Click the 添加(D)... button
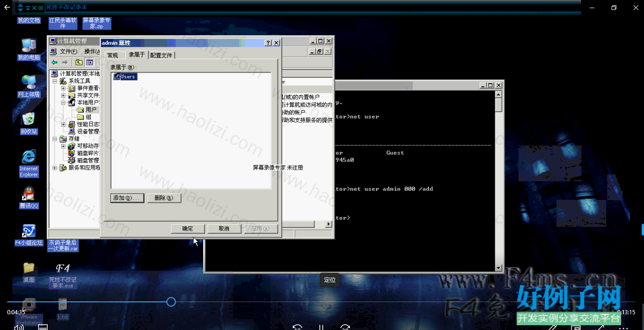Image resolution: width=644 pixels, height=330 pixels. click(127, 198)
